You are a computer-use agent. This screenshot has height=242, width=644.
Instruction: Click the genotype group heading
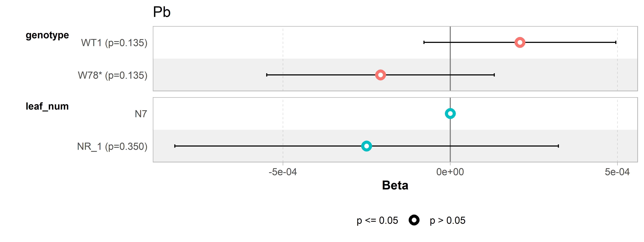click(47, 35)
